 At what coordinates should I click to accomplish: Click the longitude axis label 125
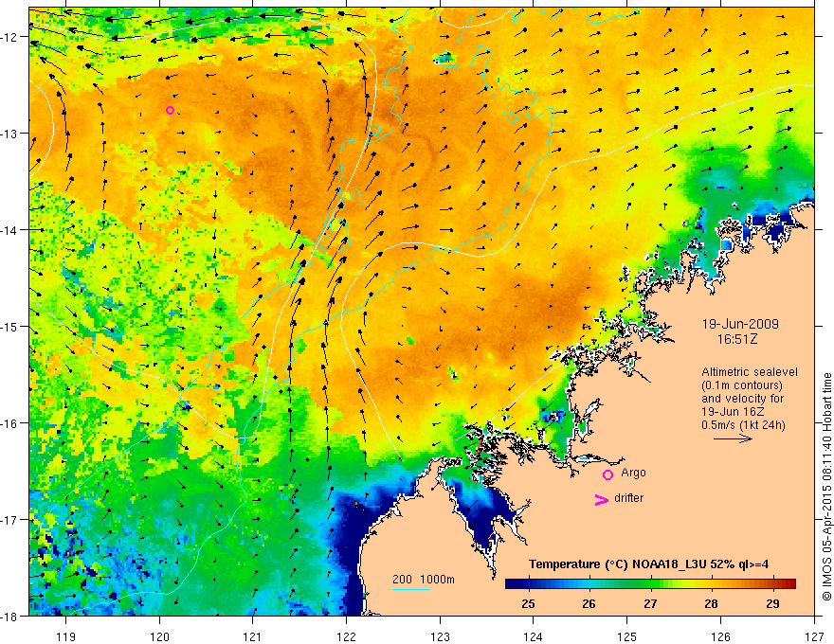627,636
